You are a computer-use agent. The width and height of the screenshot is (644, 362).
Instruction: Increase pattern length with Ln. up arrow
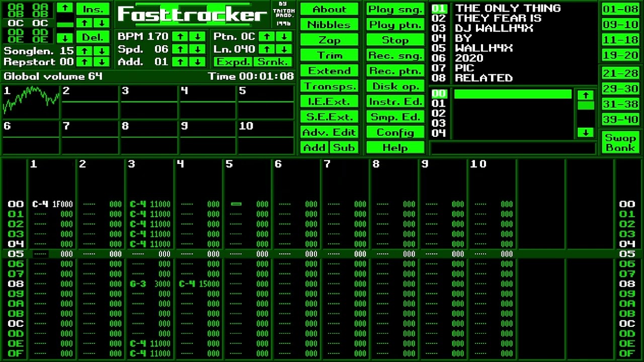[x=267, y=49]
